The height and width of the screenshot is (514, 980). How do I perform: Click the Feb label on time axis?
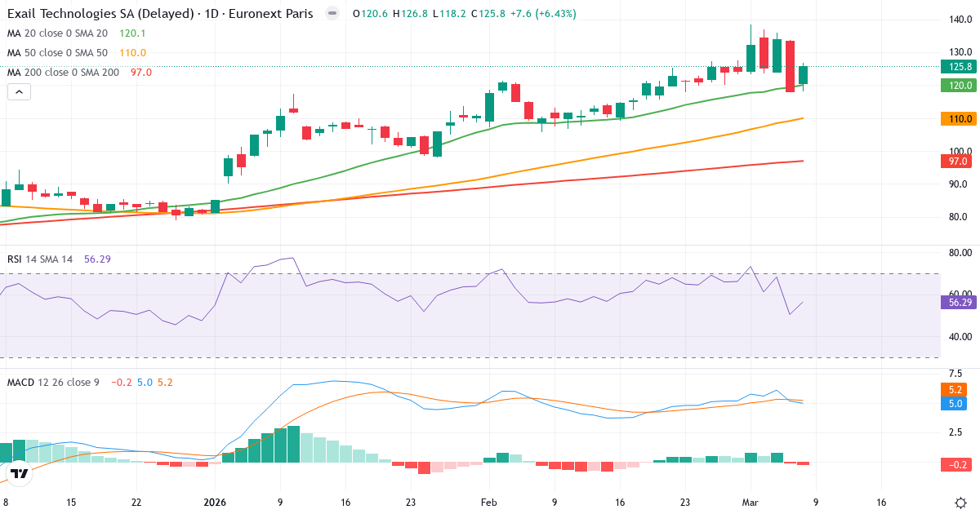(x=488, y=503)
